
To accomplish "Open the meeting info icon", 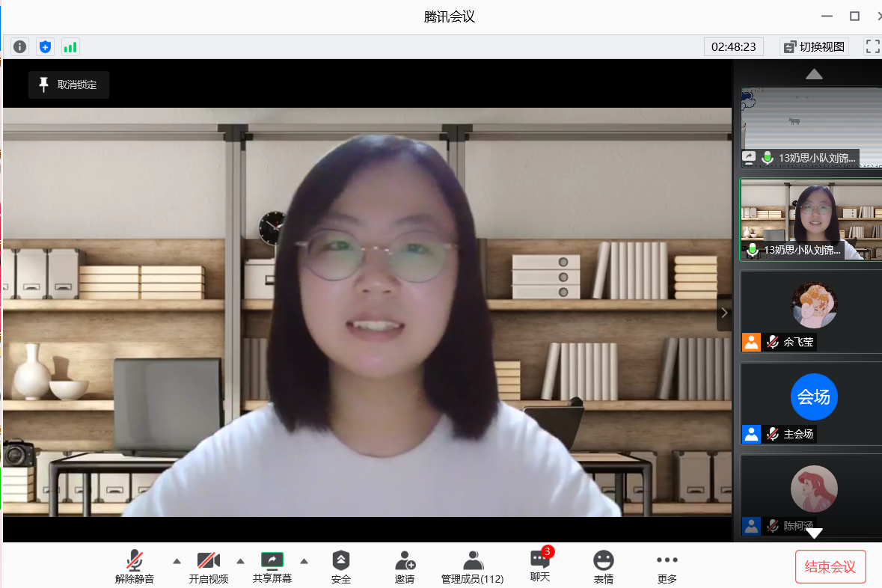I will [x=19, y=46].
